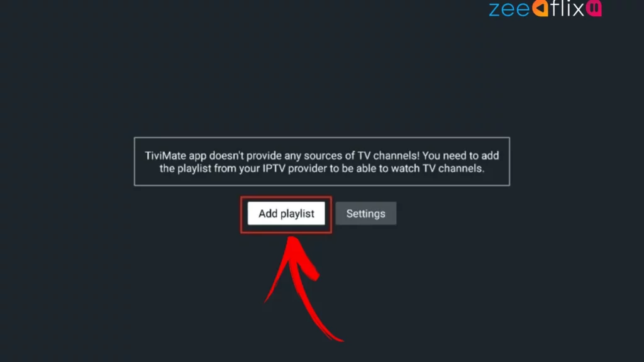Open Settings from the TiviMate welcome screen
Viewport: 644px width, 362px height.
(x=365, y=214)
